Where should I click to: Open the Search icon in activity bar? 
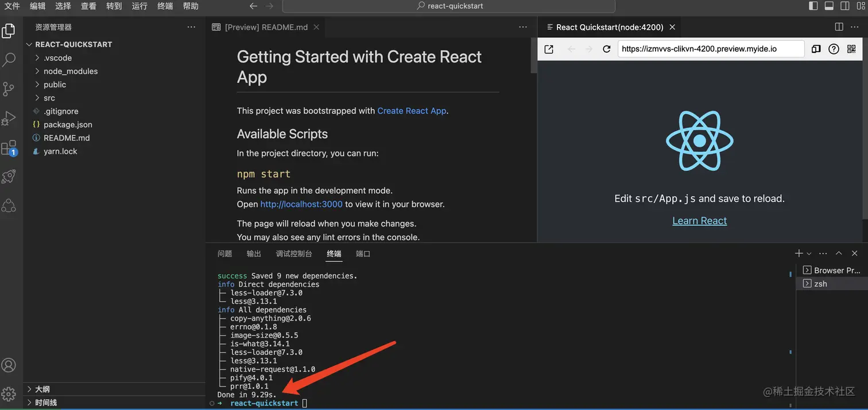[x=9, y=59]
